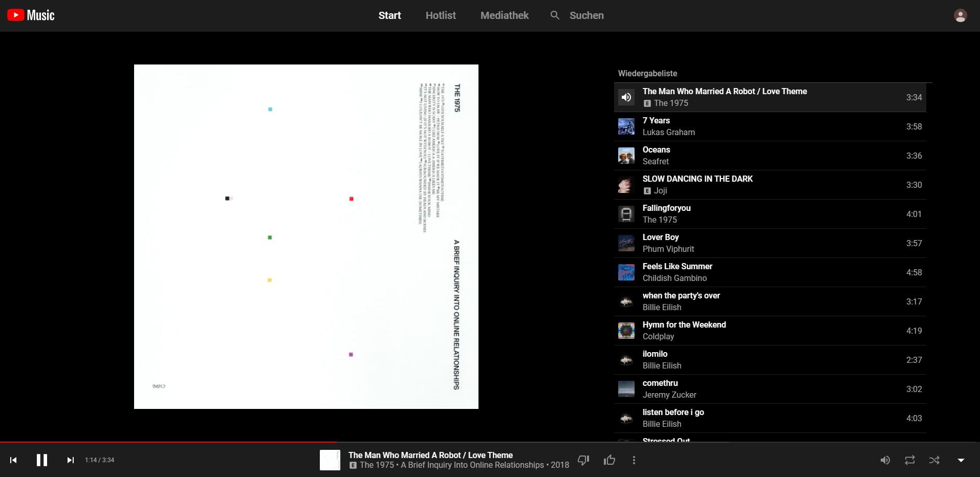This screenshot has height=477, width=980.
Task: Open Coldplay artist link
Action: [658, 336]
